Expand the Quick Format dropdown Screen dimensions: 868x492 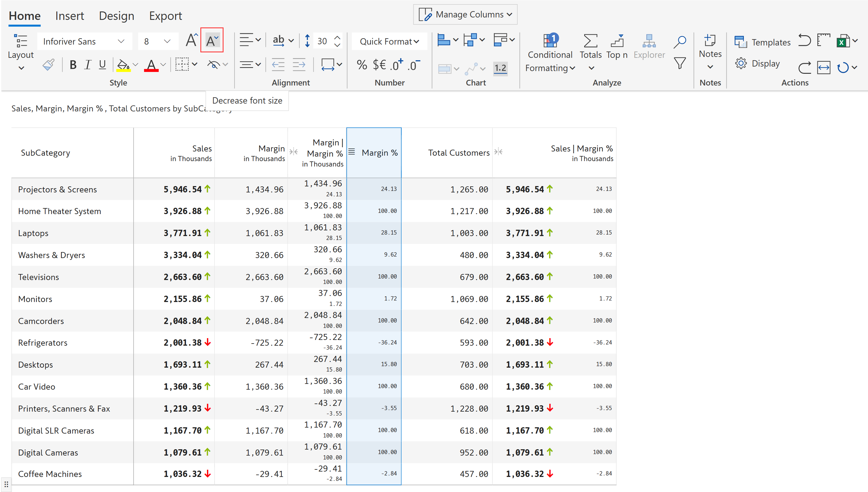[x=389, y=42]
